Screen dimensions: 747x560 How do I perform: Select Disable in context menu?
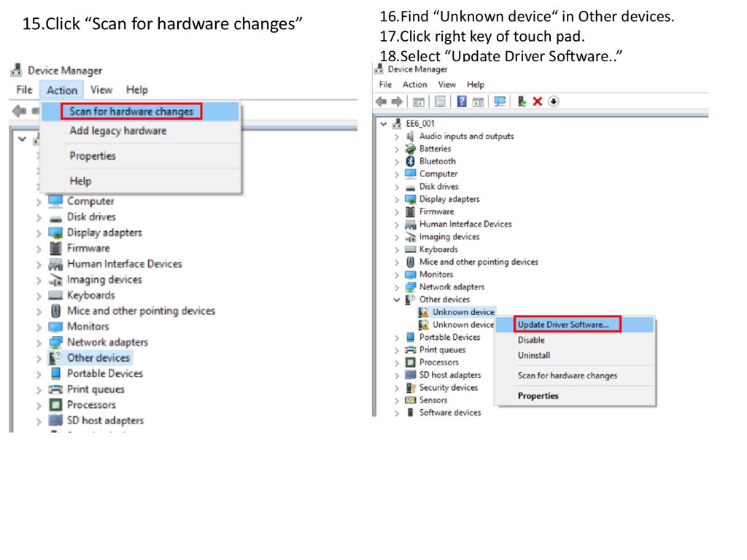coord(531,340)
